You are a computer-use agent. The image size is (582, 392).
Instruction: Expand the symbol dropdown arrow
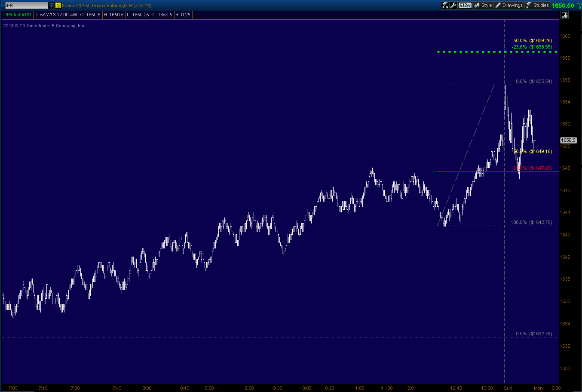[51, 5]
